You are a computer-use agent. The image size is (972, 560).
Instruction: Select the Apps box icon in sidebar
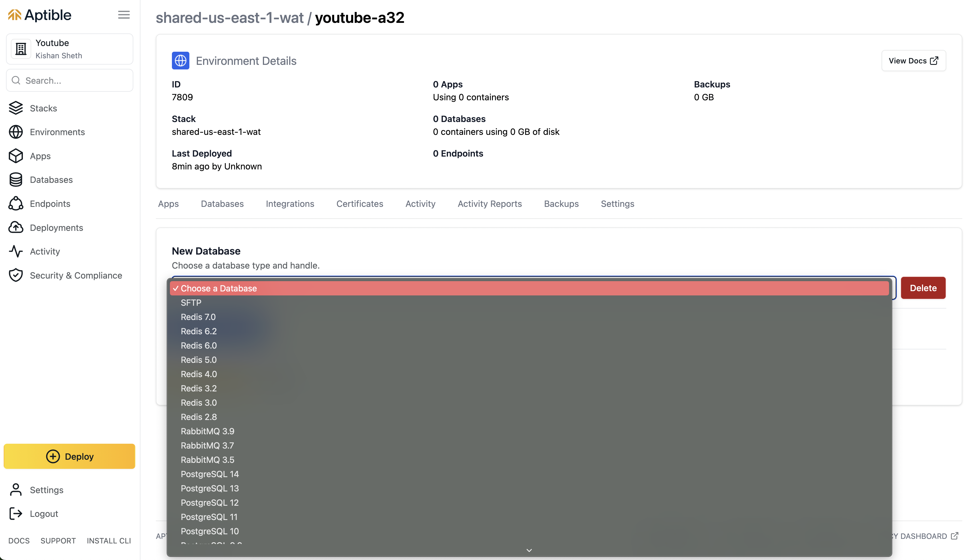click(x=15, y=156)
